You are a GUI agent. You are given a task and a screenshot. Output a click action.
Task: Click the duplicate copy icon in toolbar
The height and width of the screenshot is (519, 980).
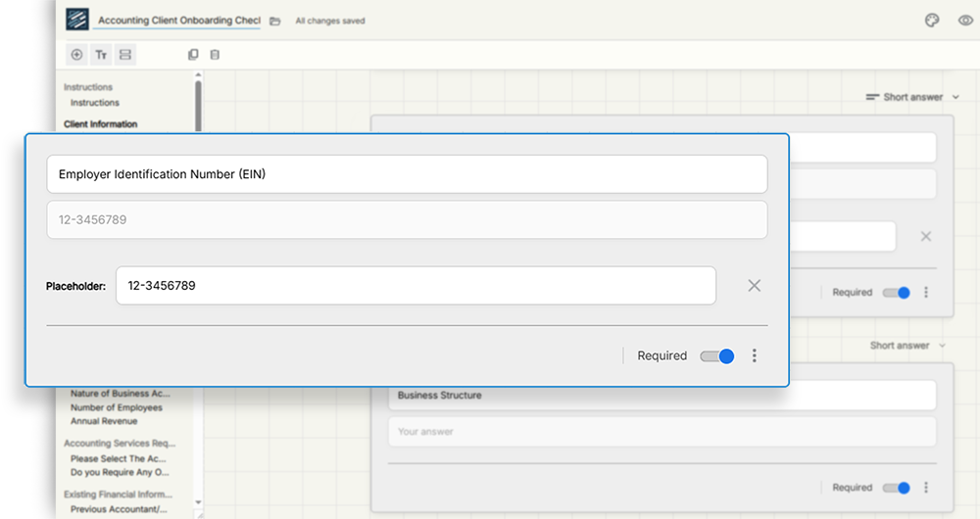tap(193, 55)
